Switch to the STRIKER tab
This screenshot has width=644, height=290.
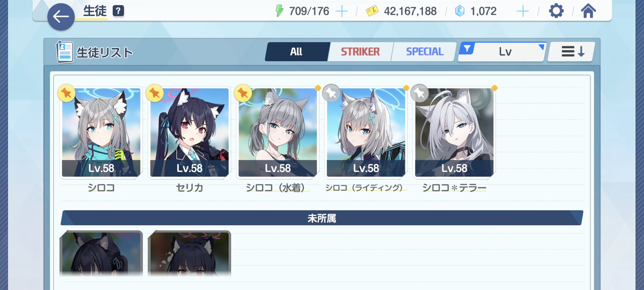(x=360, y=52)
